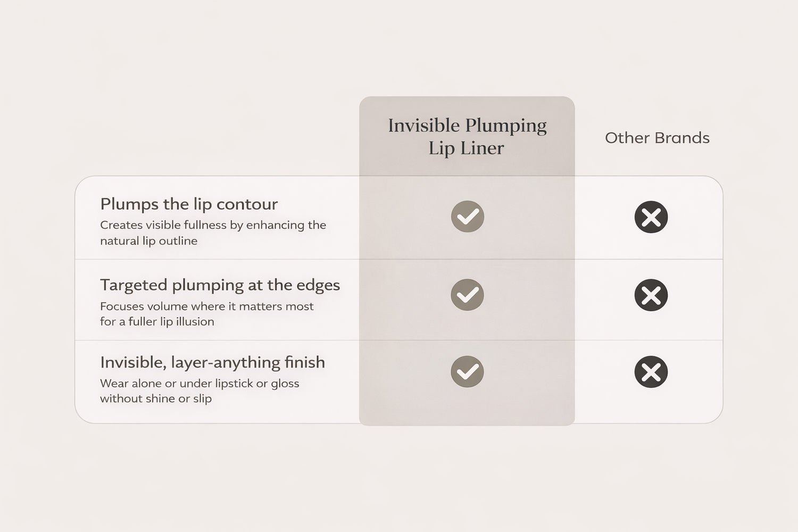Click the word 'Invisible,' in the third feature title
This screenshot has height=532, width=798.
pyautogui.click(x=133, y=362)
